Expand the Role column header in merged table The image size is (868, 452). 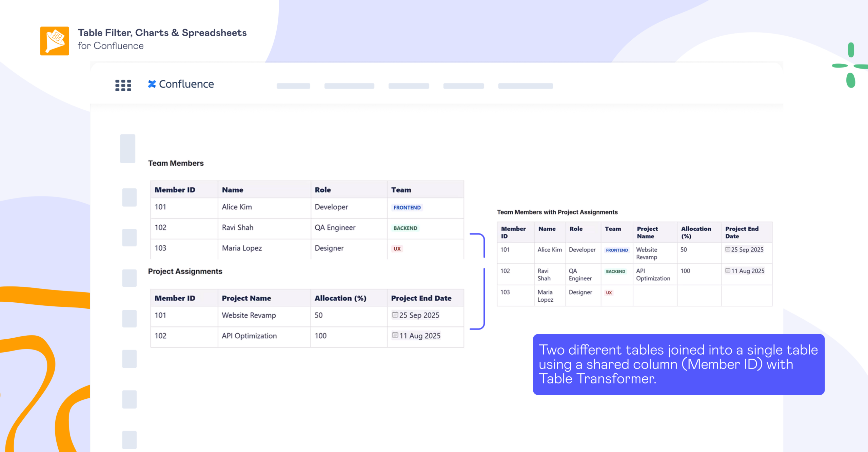[x=576, y=229]
